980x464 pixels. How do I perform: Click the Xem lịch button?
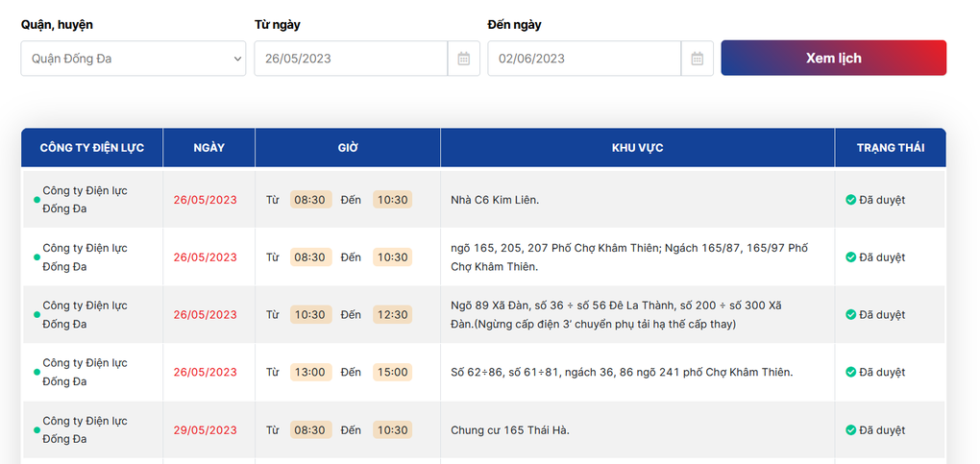(834, 59)
